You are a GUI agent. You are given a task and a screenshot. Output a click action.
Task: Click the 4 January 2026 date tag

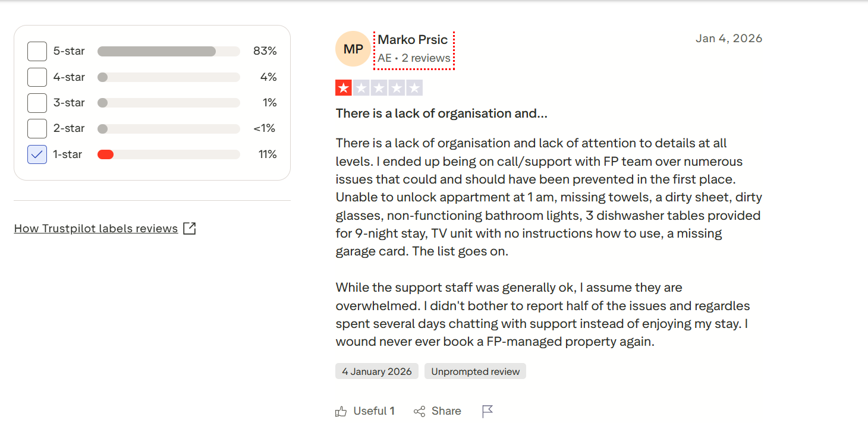point(377,371)
